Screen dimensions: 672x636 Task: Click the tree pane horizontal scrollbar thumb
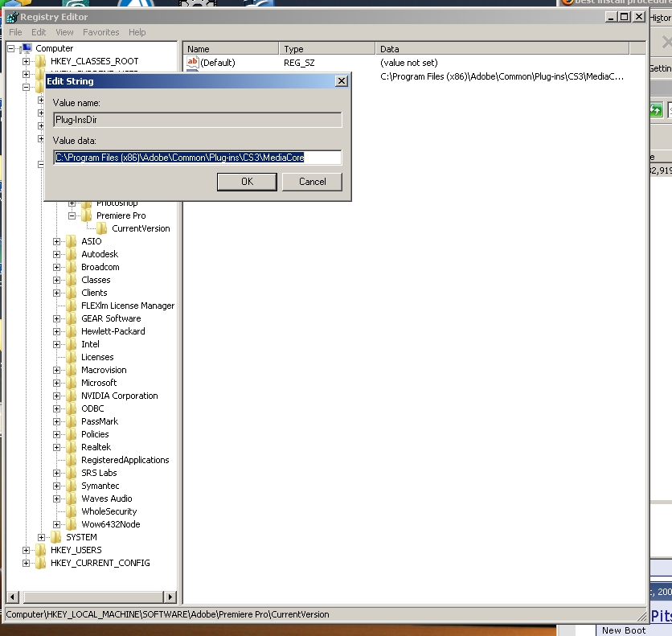(x=94, y=597)
